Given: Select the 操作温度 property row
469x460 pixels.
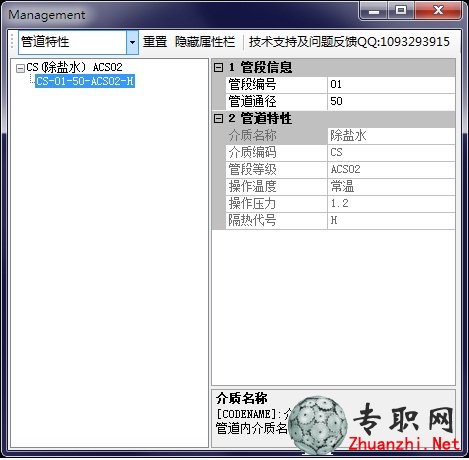Looking at the screenshot, I should tap(340, 187).
